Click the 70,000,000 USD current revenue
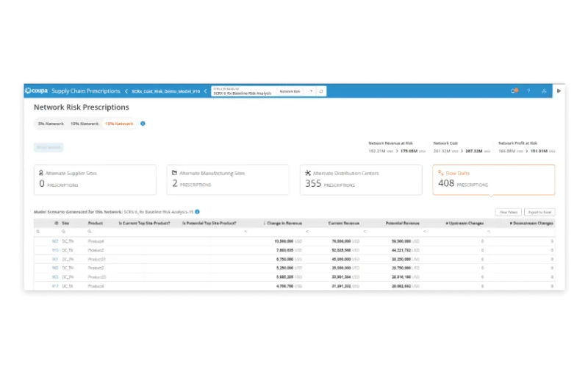This screenshot has height=373, width=588. click(345, 241)
